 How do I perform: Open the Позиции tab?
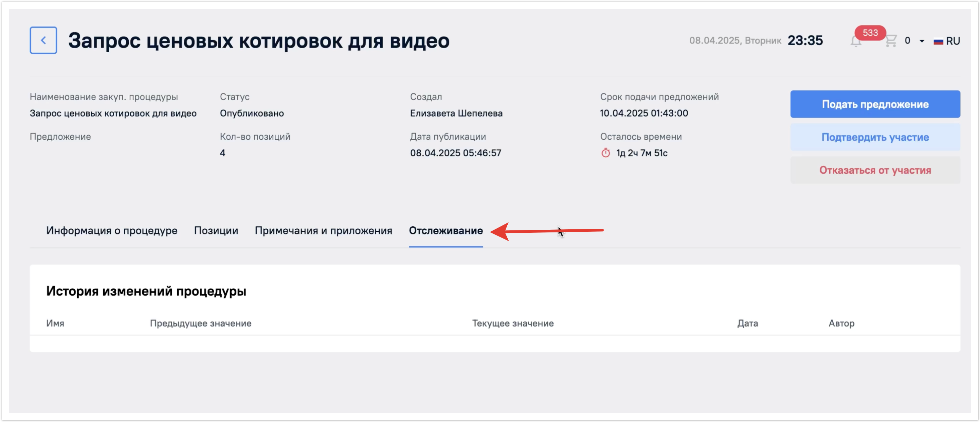tap(216, 231)
